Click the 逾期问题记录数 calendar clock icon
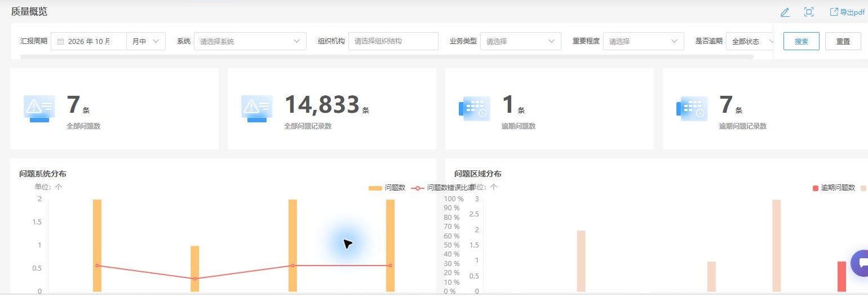This screenshot has width=868, height=296. click(692, 108)
